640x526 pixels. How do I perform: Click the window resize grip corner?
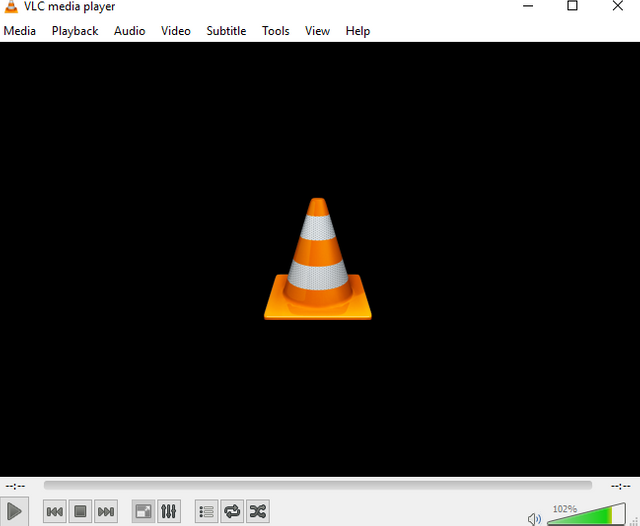635,522
